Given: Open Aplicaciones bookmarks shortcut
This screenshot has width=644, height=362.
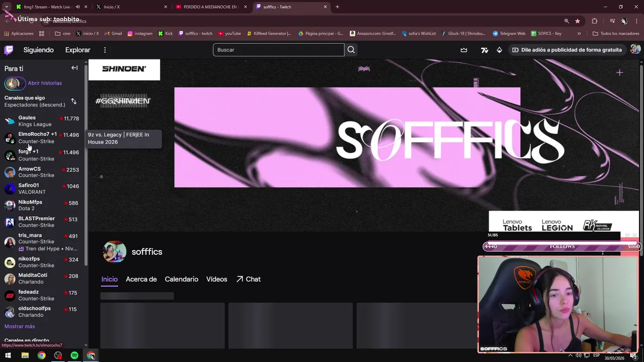Looking at the screenshot, I should [19, 34].
